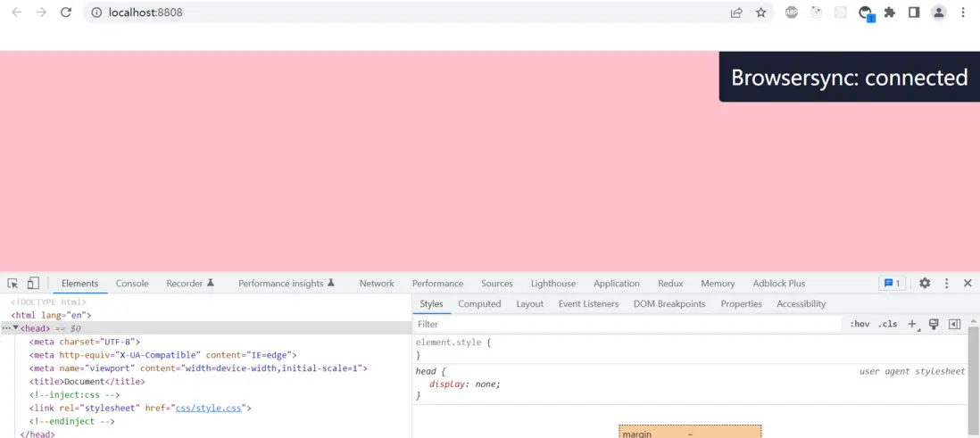Open the Network panel

tap(377, 283)
